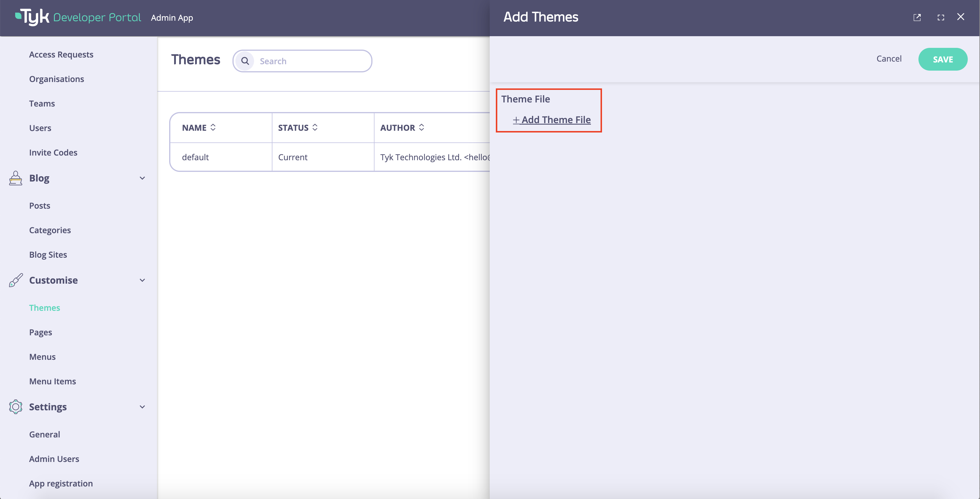Click the Customise paintbrush icon
980x499 pixels.
[15, 280]
